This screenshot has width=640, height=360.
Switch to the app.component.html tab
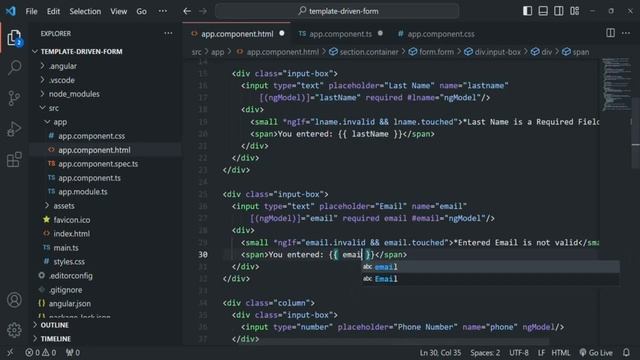(x=237, y=34)
